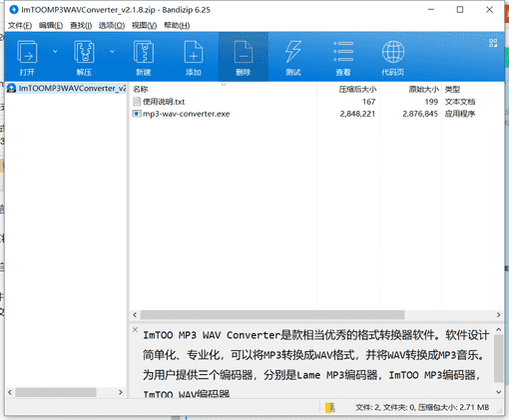
Task: Open the 文件(F) menu
Action: pos(20,25)
